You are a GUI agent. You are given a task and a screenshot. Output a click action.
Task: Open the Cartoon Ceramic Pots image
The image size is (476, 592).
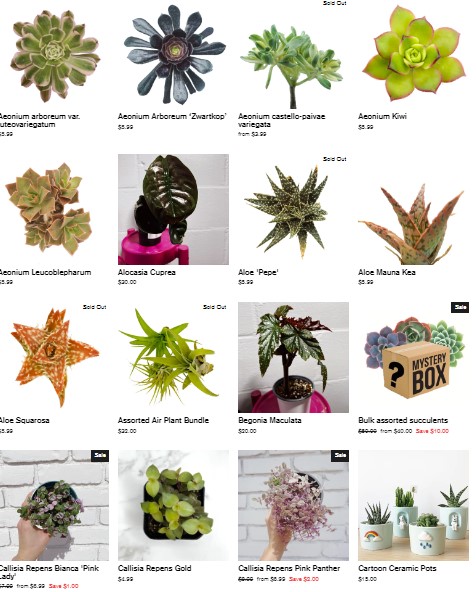[413, 505]
